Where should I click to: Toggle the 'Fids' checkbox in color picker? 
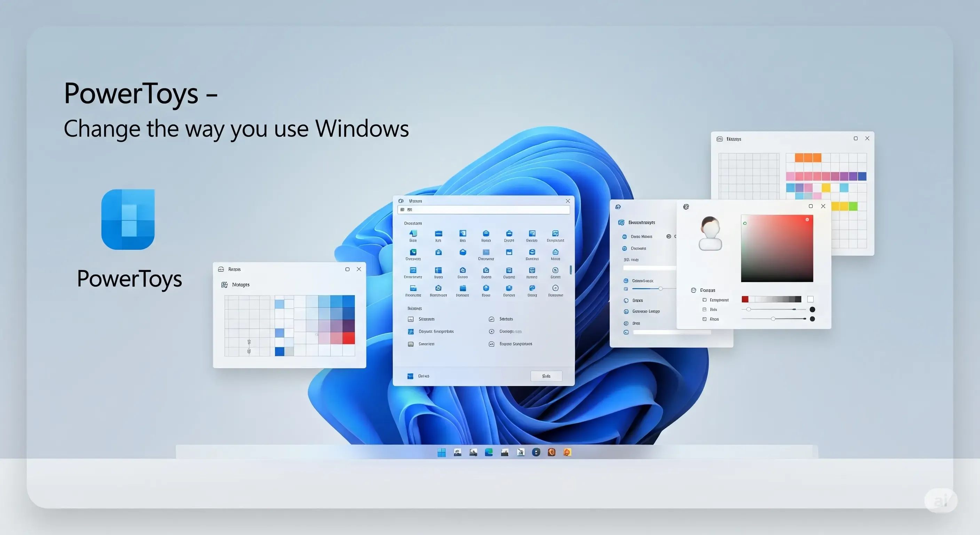coord(705,310)
